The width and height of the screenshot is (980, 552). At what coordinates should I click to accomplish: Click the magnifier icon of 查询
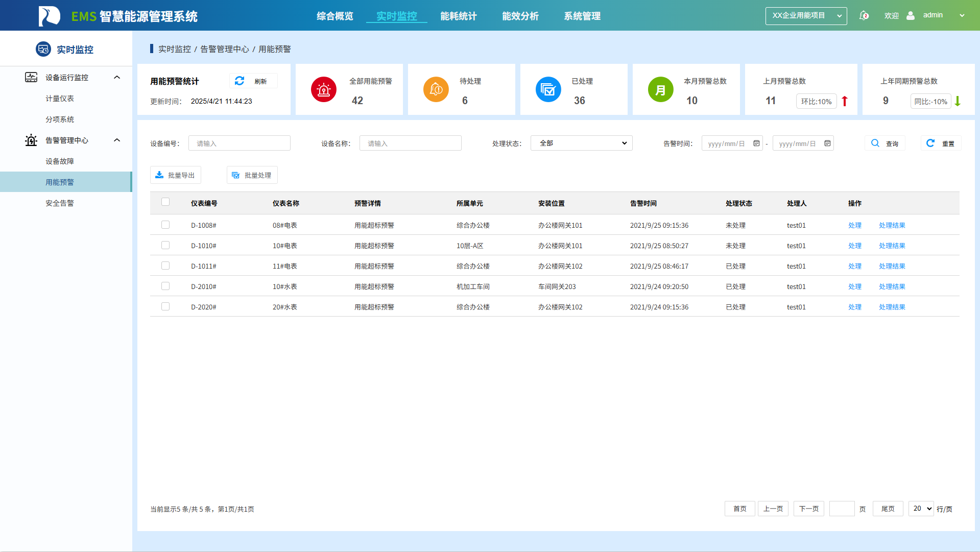pos(875,143)
